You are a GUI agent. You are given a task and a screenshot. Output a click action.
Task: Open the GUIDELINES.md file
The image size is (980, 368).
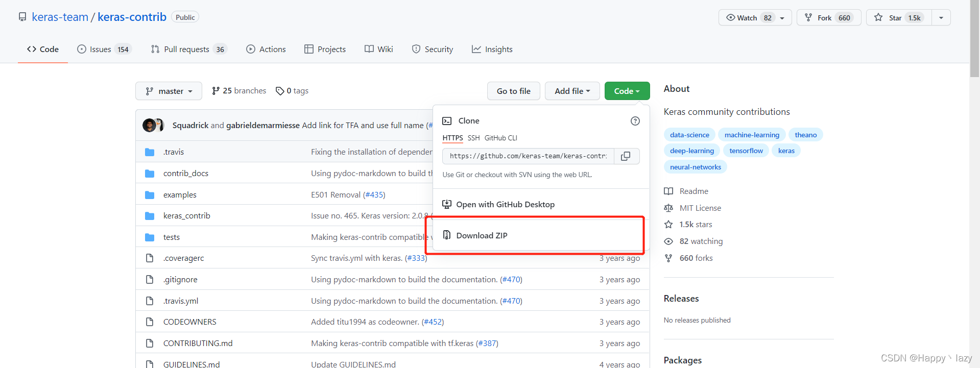coord(192,364)
